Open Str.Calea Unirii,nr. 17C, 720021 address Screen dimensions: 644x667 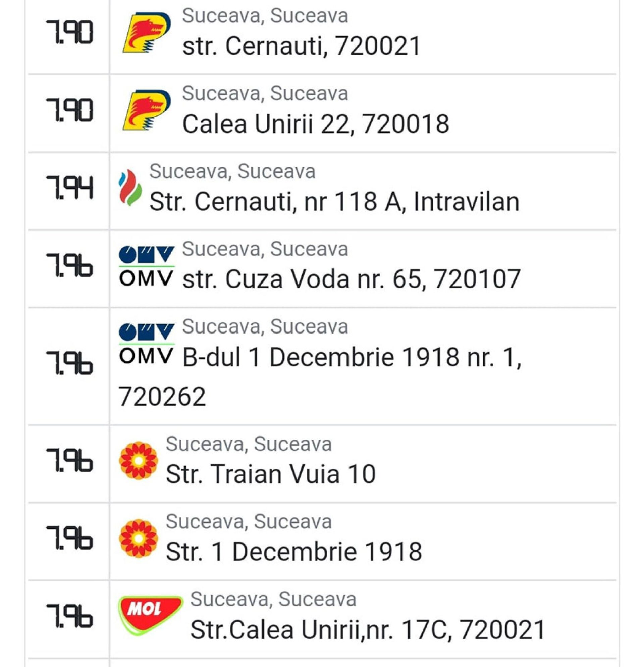click(x=368, y=629)
